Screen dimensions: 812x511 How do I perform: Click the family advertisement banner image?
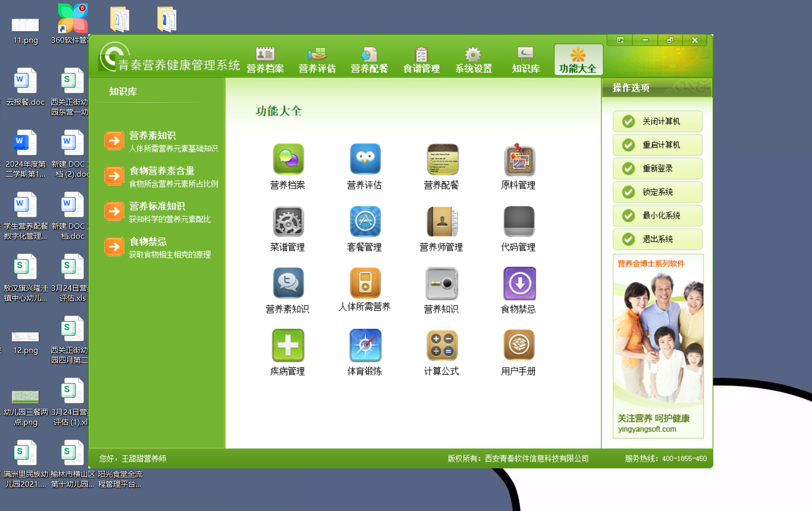[658, 346]
